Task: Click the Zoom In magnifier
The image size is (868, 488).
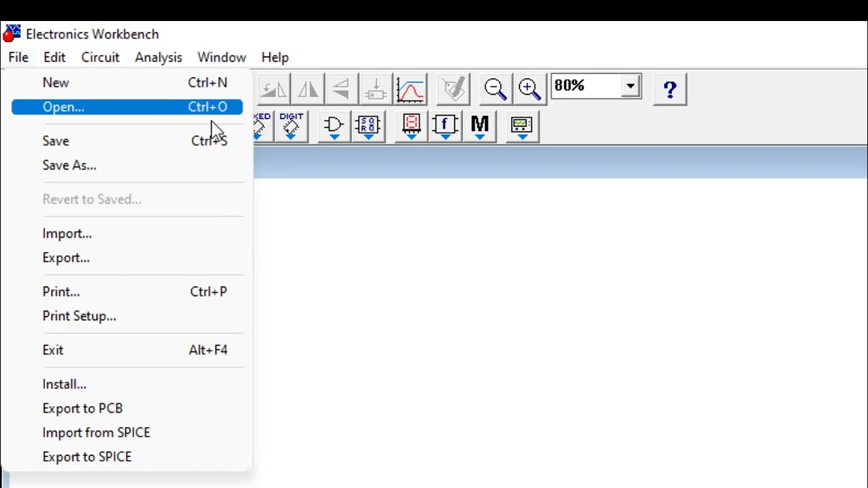Action: pyautogui.click(x=529, y=89)
